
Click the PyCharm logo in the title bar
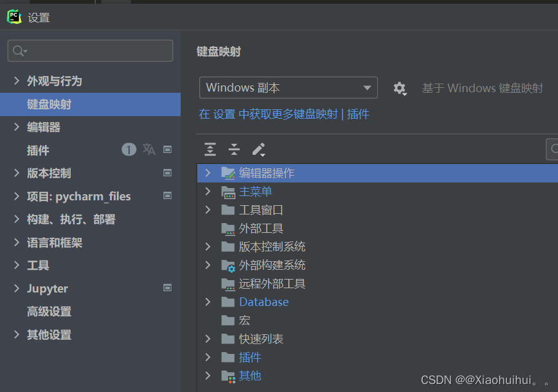point(14,17)
